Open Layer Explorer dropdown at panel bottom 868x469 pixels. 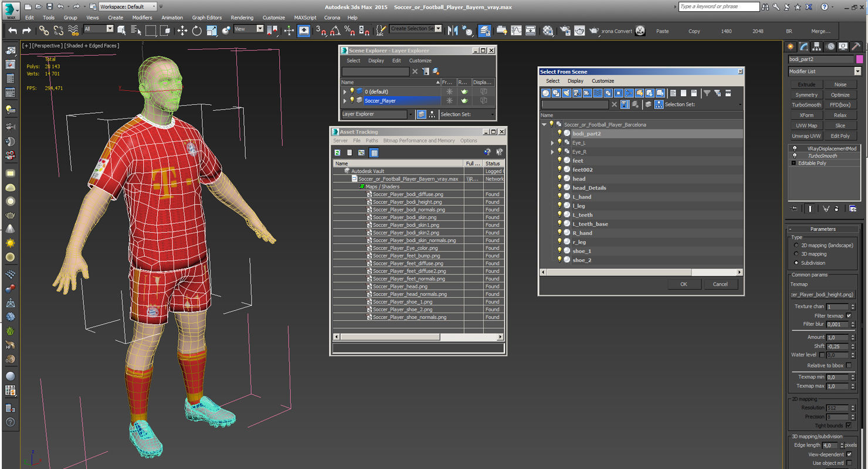pyautogui.click(x=411, y=114)
